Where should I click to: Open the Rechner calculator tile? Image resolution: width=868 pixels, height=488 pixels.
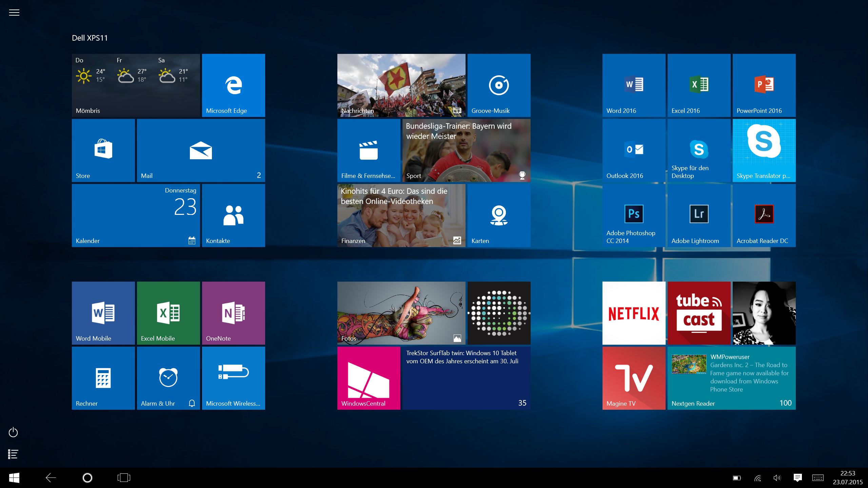click(103, 378)
